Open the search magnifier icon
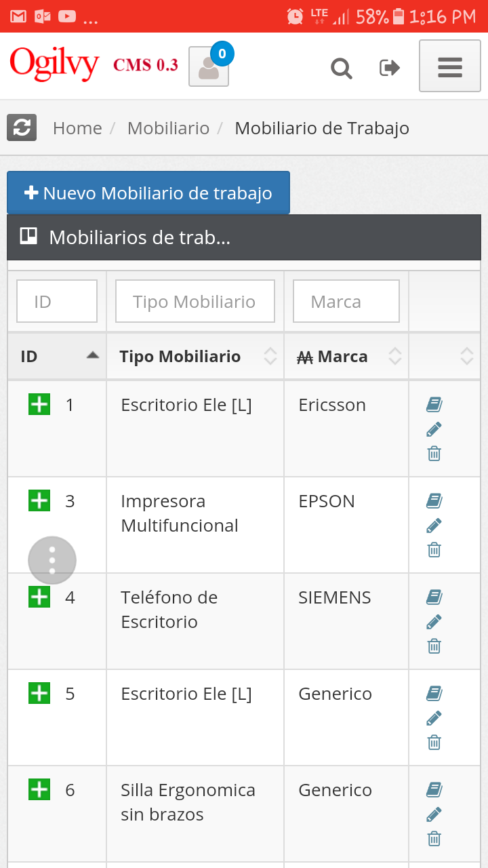The width and height of the screenshot is (488, 868). tap(342, 68)
